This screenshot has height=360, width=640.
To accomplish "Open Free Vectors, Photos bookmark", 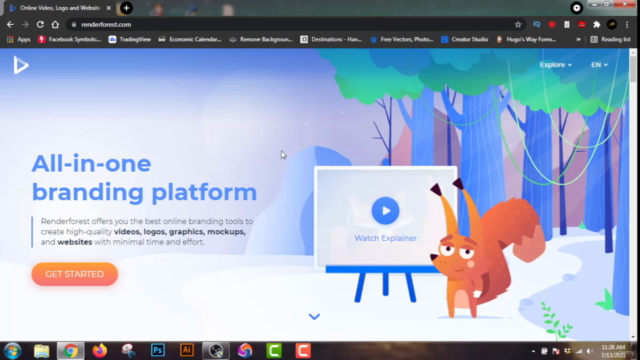I will coord(402,39).
